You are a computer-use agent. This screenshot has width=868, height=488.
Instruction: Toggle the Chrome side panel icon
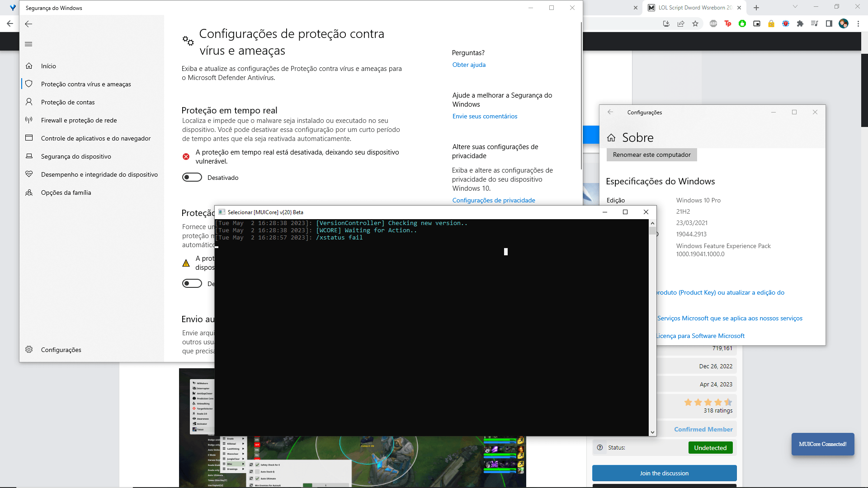[829, 23]
